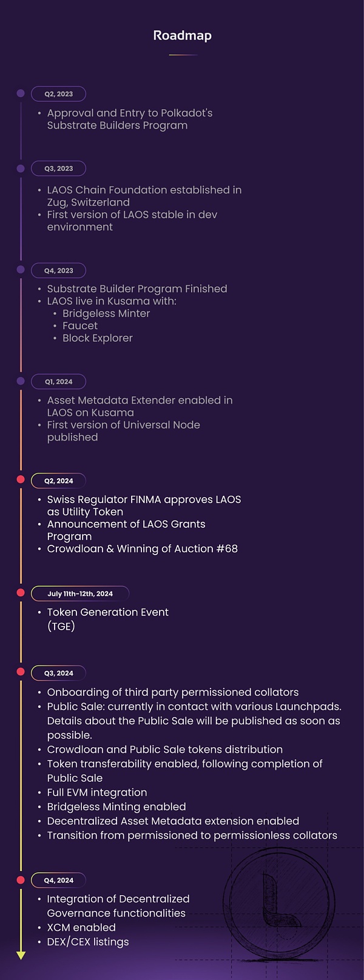Click the Roadmap heading
The width and height of the screenshot is (364, 980).
click(x=182, y=36)
